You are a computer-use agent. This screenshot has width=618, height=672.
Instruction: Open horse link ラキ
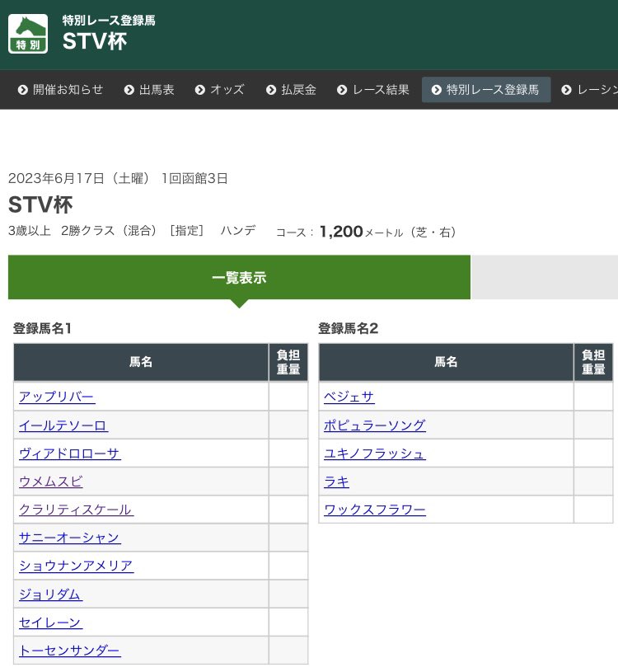coord(337,482)
